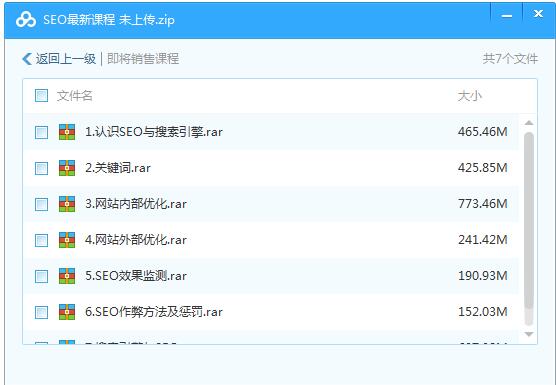Screen dimensions: 556x385
Task: Check the box for 1.认识SEO与搜索引擎.rar
Action: tap(41, 132)
